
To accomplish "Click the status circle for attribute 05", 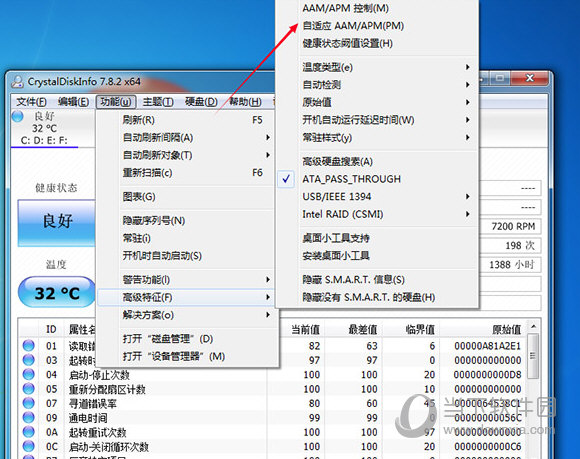I will 28,389.
